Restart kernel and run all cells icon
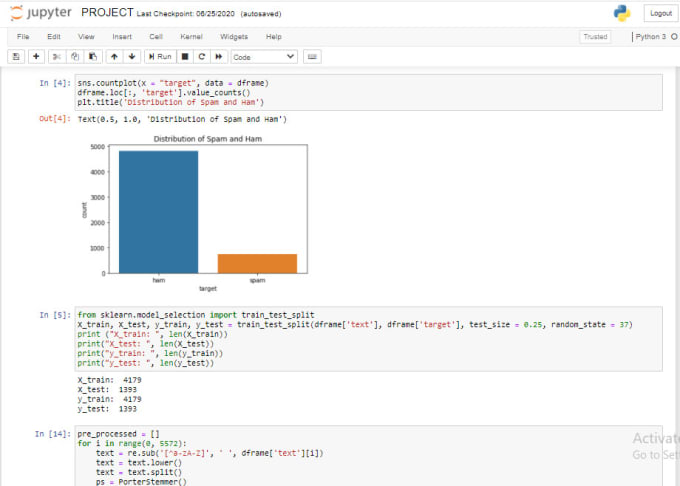Image resolution: width=680 pixels, height=486 pixels. tap(219, 56)
